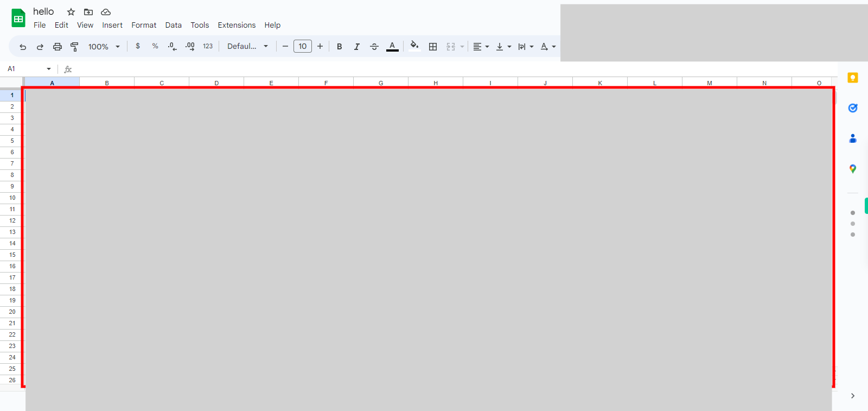Open the File menu
The image size is (868, 411).
click(40, 25)
